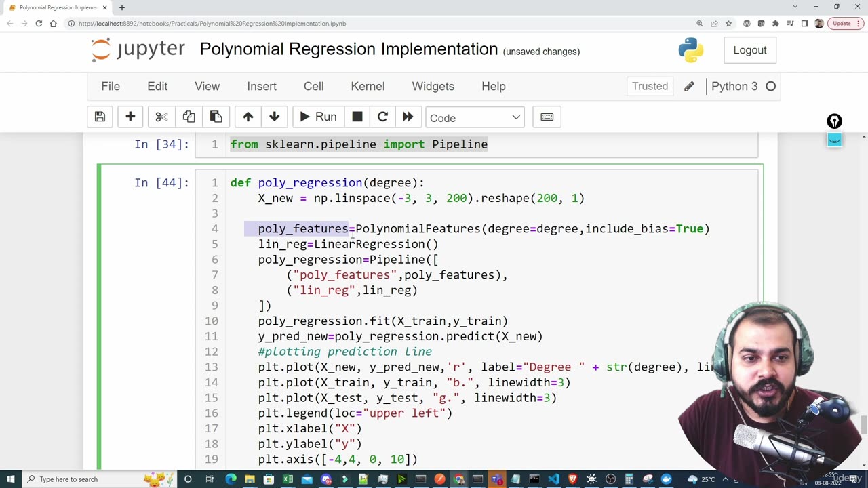This screenshot has height=488, width=868.
Task: Open the File menu
Action: [x=111, y=86]
